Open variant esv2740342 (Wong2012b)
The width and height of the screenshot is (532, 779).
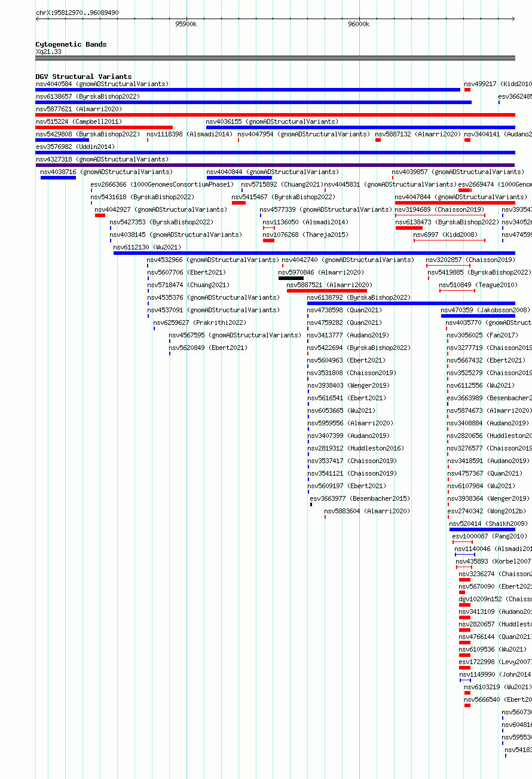pyautogui.click(x=487, y=511)
